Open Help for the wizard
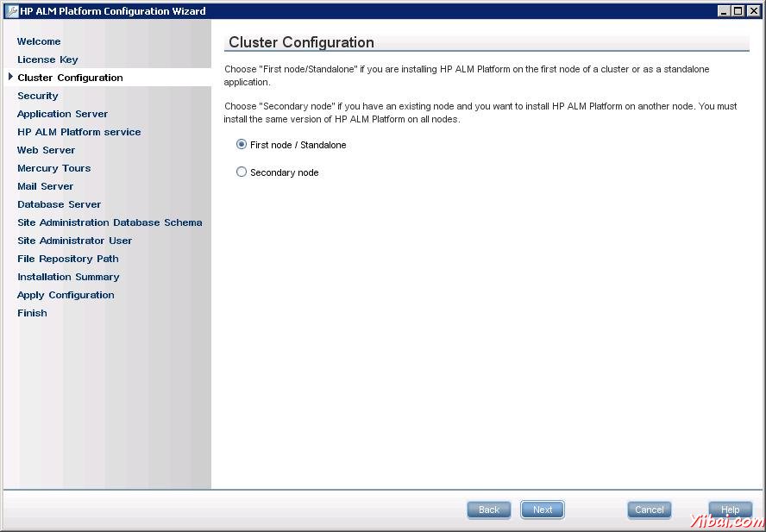Screen dimensions: 766x532 coord(730,510)
